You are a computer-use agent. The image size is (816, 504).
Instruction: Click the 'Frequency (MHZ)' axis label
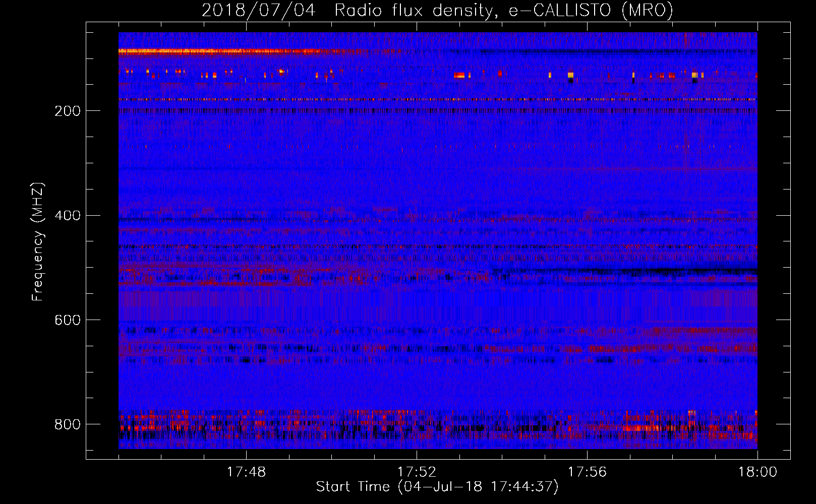click(38, 242)
